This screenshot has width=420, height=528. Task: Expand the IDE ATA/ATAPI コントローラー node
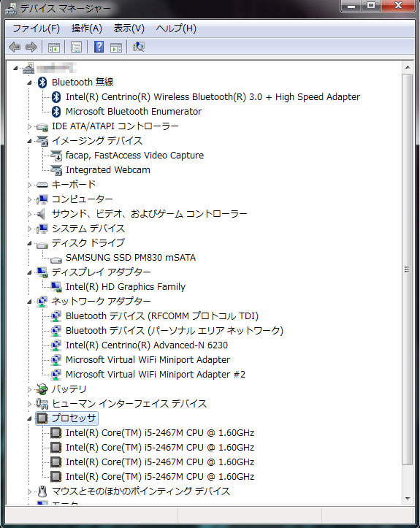pos(29,126)
